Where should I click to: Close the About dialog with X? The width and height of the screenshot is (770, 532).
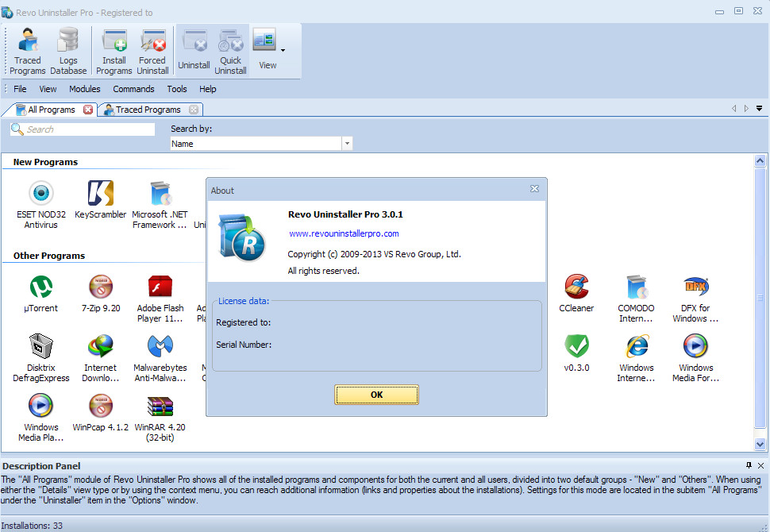coord(535,189)
